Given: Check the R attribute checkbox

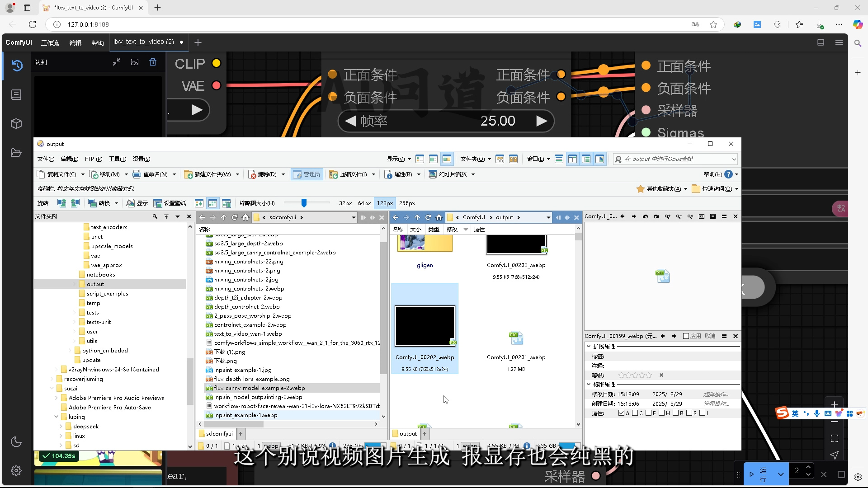Looking at the screenshot, I should [675, 413].
